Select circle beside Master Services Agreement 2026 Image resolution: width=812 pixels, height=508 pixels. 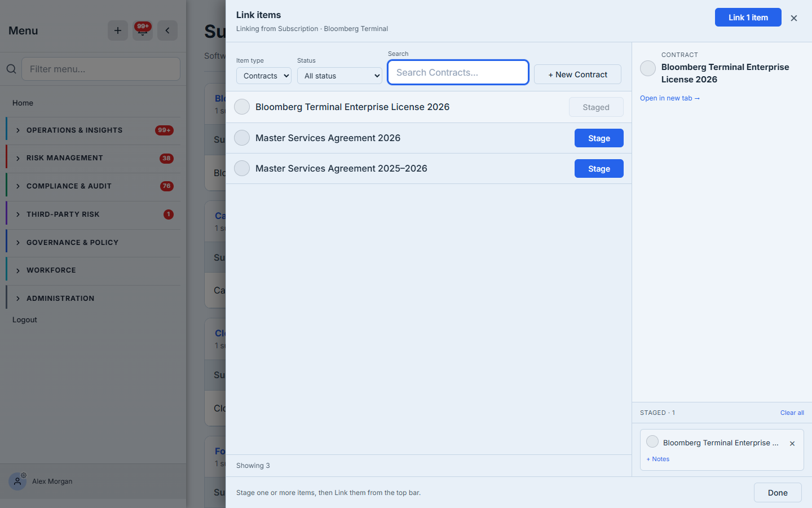242,138
